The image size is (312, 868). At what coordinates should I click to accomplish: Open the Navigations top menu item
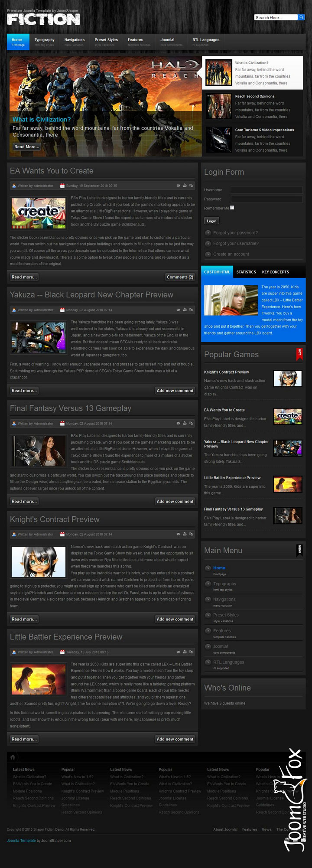[x=74, y=42]
